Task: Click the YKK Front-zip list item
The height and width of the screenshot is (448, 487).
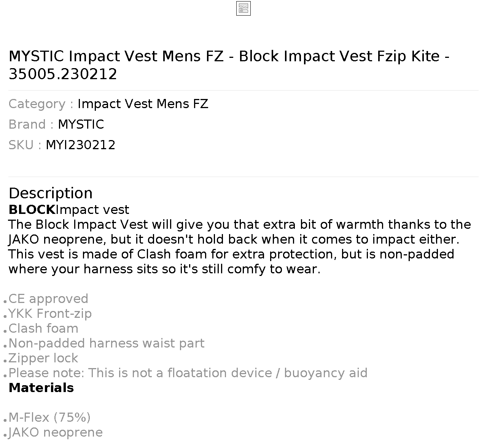Action: click(50, 314)
